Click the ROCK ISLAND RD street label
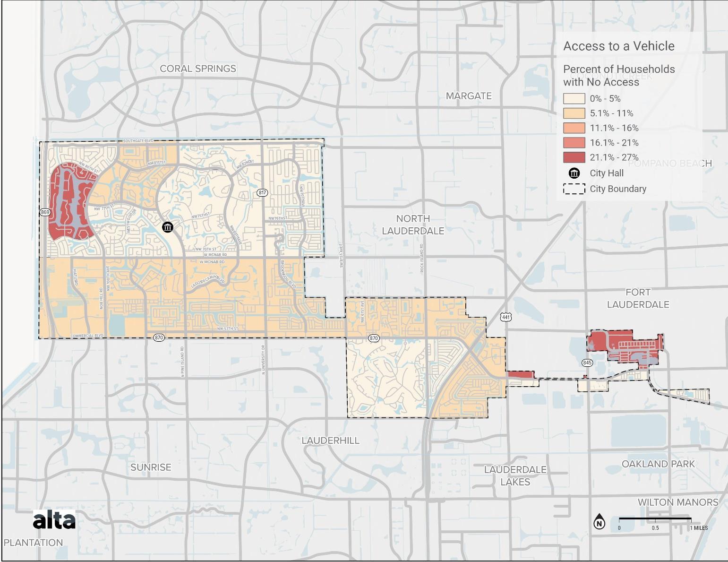Image resolution: width=728 pixels, height=562 pixels. pyautogui.click(x=422, y=258)
